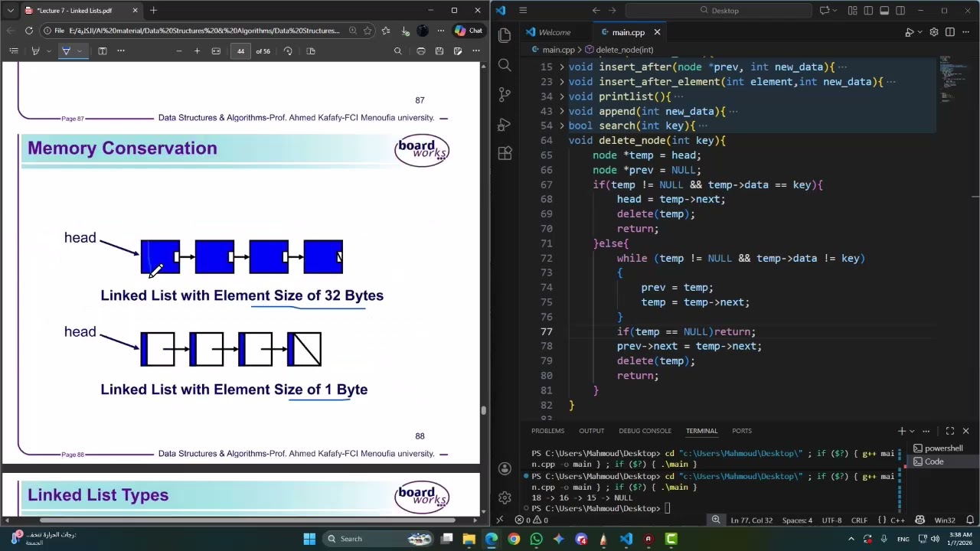The height and width of the screenshot is (551, 980).
Task: Zoom out the PDF with minus icon
Action: click(179, 51)
